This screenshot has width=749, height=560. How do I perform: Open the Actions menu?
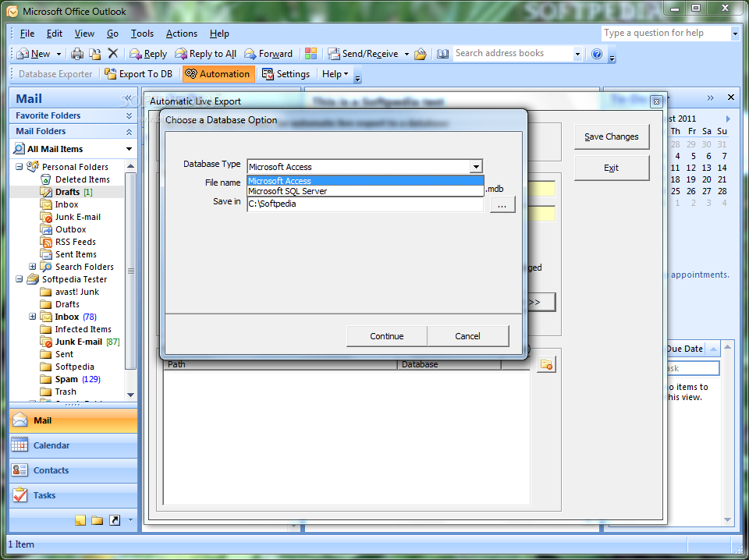[182, 34]
